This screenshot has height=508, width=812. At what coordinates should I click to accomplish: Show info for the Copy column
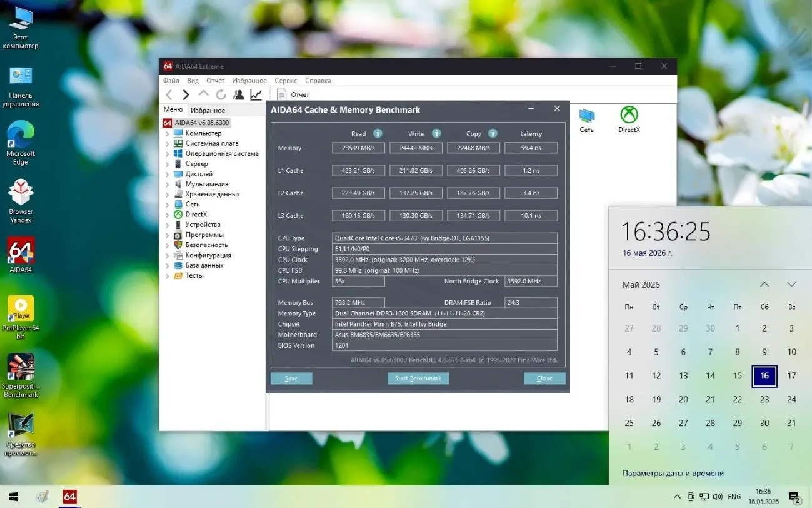493,133
